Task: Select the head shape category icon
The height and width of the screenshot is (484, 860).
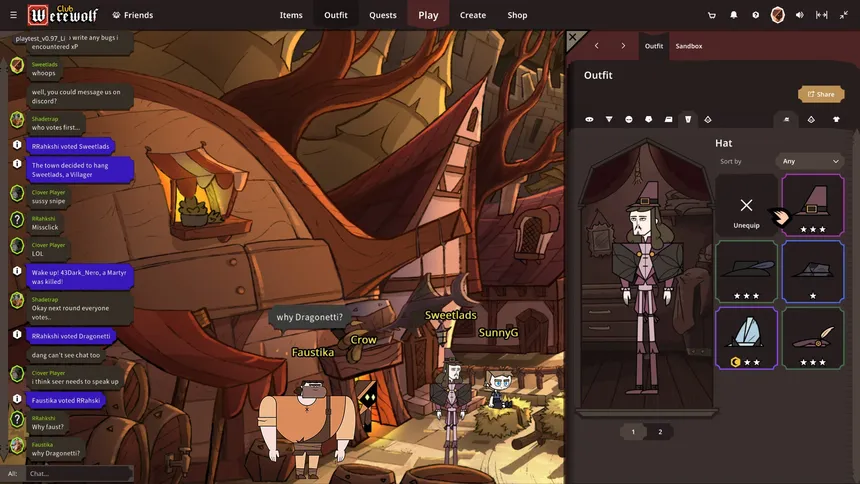Action: point(648,119)
